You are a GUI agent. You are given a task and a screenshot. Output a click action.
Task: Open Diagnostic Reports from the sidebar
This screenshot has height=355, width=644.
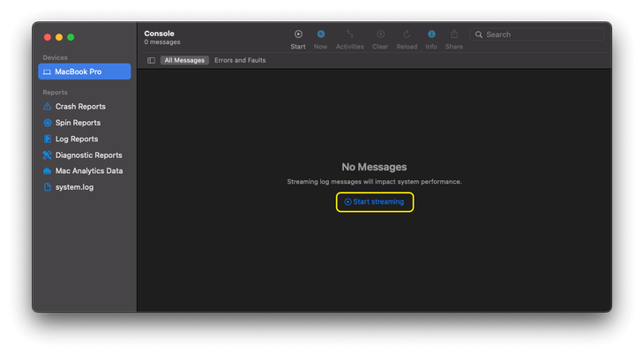tap(88, 155)
